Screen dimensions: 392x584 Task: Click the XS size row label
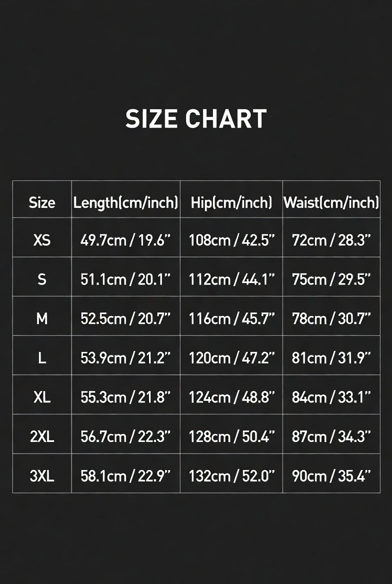[41, 240]
